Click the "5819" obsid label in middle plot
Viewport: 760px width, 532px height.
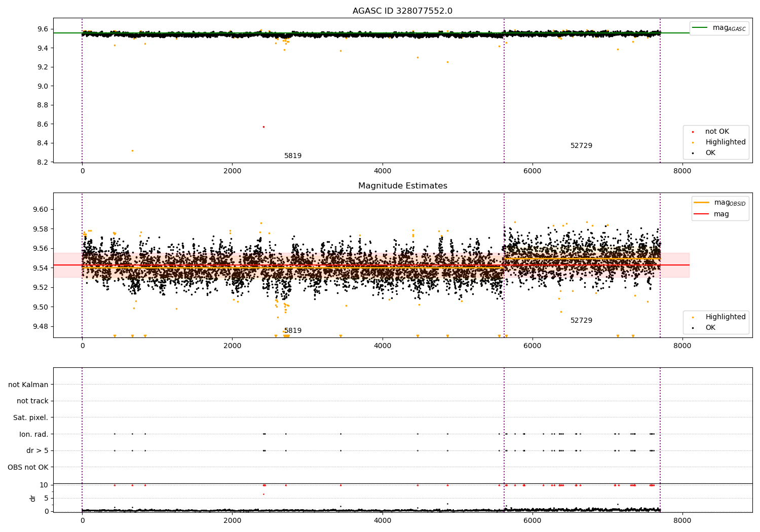pyautogui.click(x=293, y=331)
